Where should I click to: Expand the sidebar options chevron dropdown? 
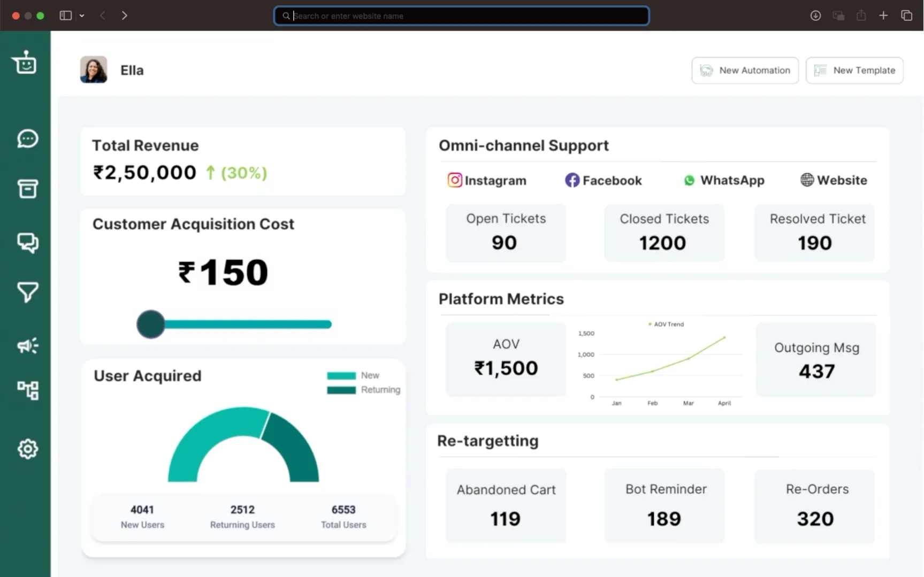82,16
